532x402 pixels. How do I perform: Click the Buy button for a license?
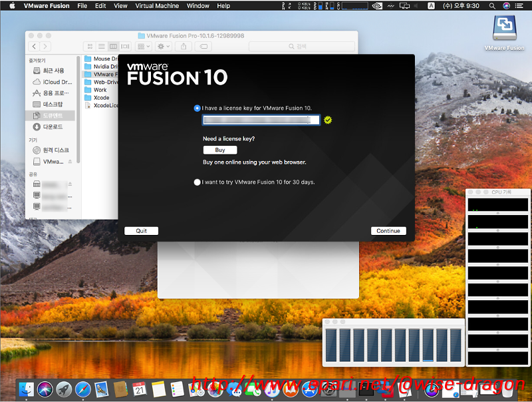point(220,150)
